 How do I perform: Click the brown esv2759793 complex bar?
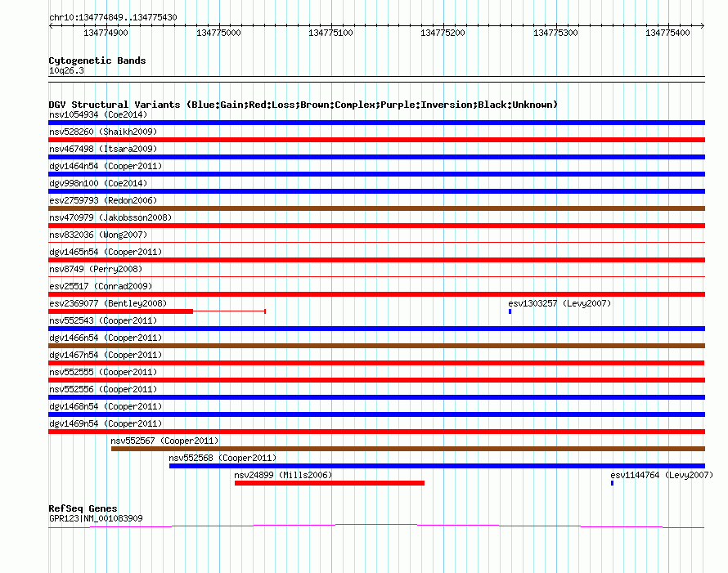[376, 208]
